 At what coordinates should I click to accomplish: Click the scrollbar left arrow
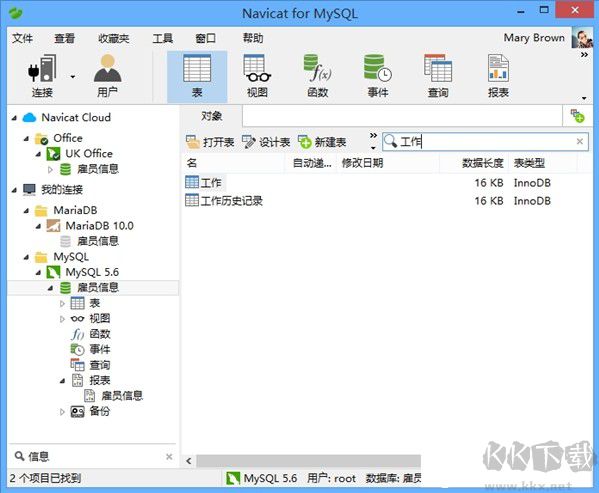[189, 461]
